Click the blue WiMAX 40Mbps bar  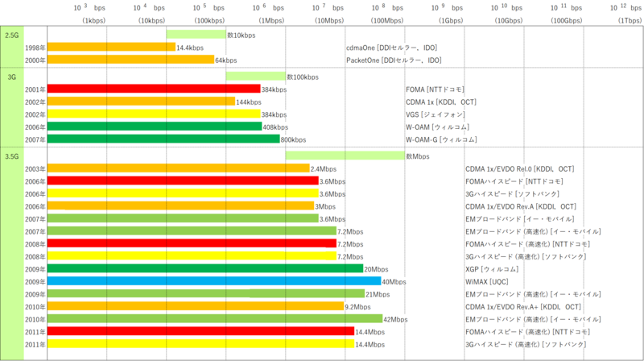tap(214, 282)
